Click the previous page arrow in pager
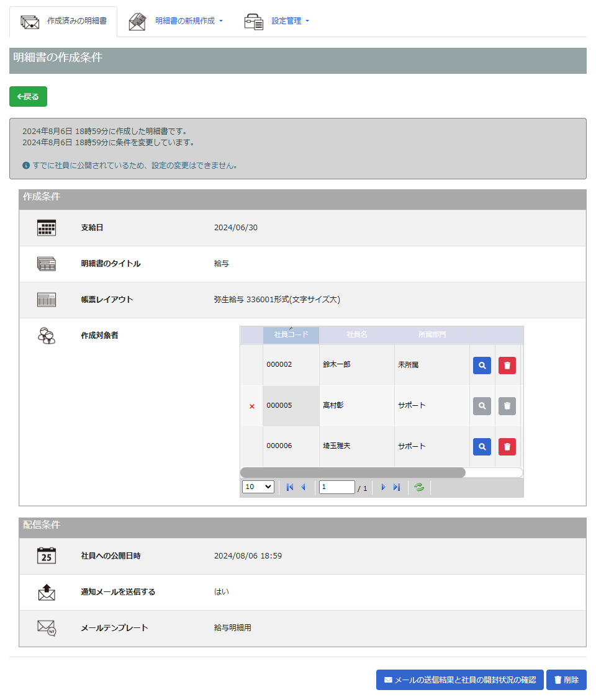Image resolution: width=596 pixels, height=700 pixels. tap(304, 487)
